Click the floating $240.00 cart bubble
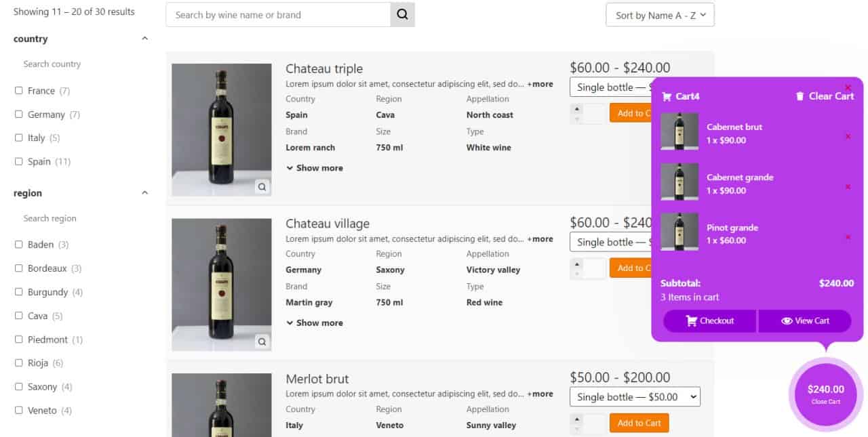The image size is (868, 437). [x=825, y=394]
